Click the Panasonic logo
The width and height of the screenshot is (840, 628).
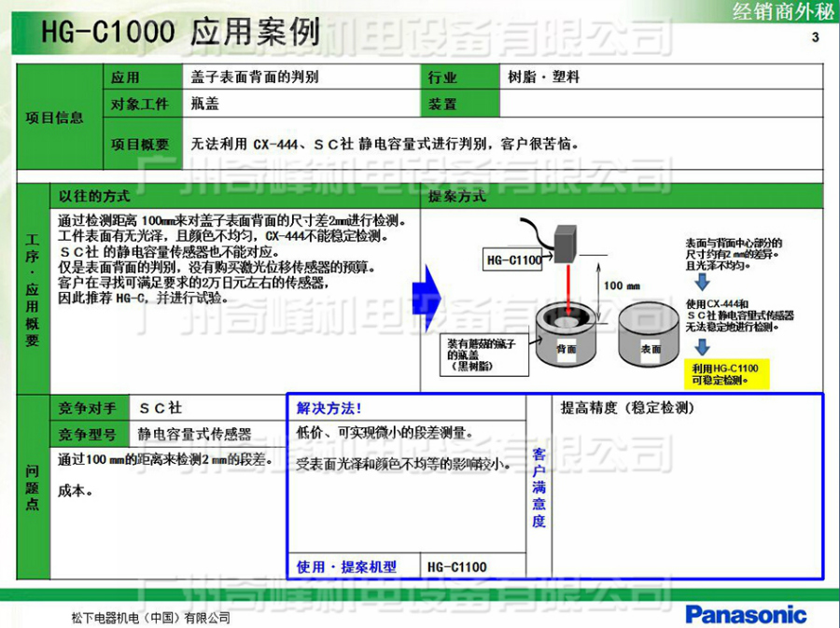click(745, 613)
